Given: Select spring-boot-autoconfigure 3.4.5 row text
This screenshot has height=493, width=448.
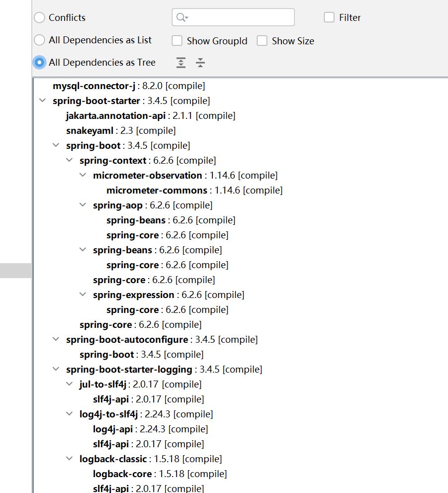Looking at the screenshot, I should tap(162, 340).
